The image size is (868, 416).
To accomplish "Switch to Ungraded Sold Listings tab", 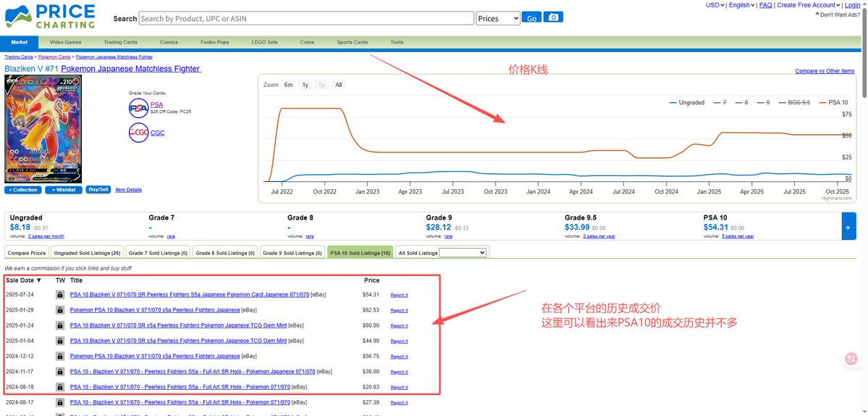I will (87, 253).
